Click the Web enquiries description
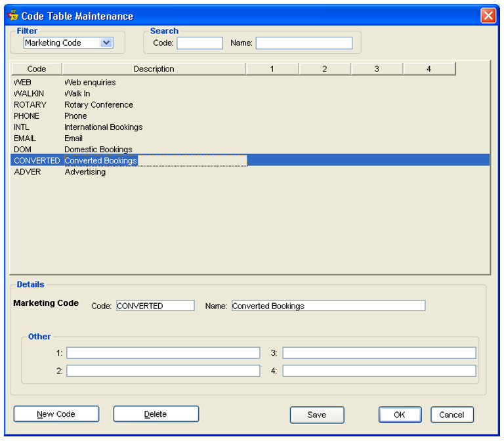The image size is (504, 441). (90, 83)
